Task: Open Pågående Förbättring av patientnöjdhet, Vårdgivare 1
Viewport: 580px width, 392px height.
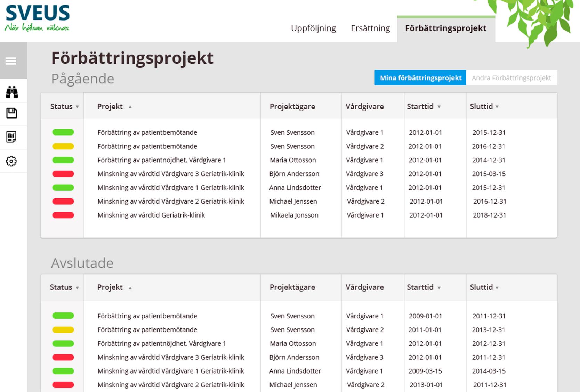Action: point(162,160)
